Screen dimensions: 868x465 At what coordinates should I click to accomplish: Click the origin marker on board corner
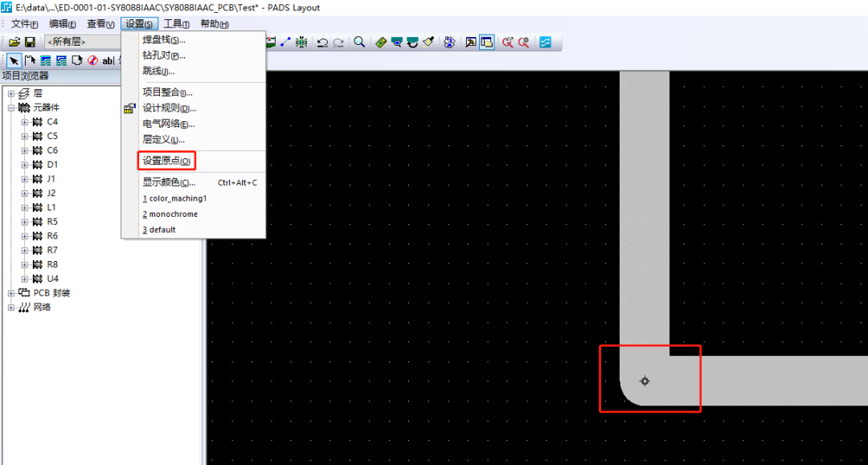[645, 381]
